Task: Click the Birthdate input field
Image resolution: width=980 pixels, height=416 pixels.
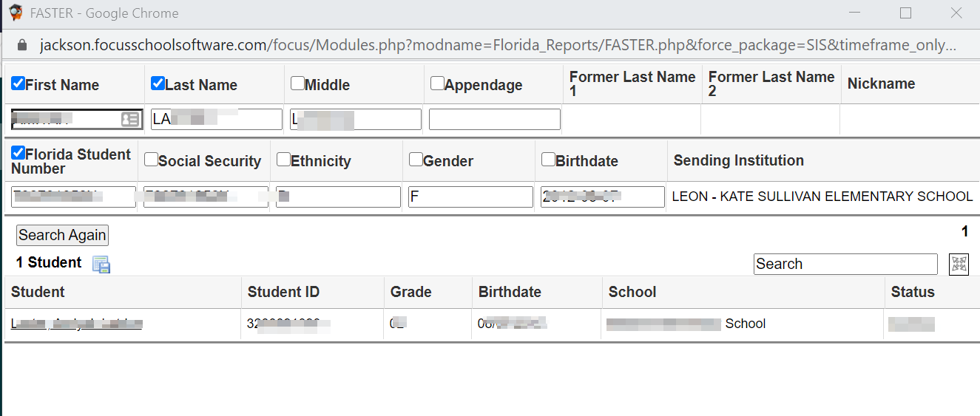Action: 603,197
